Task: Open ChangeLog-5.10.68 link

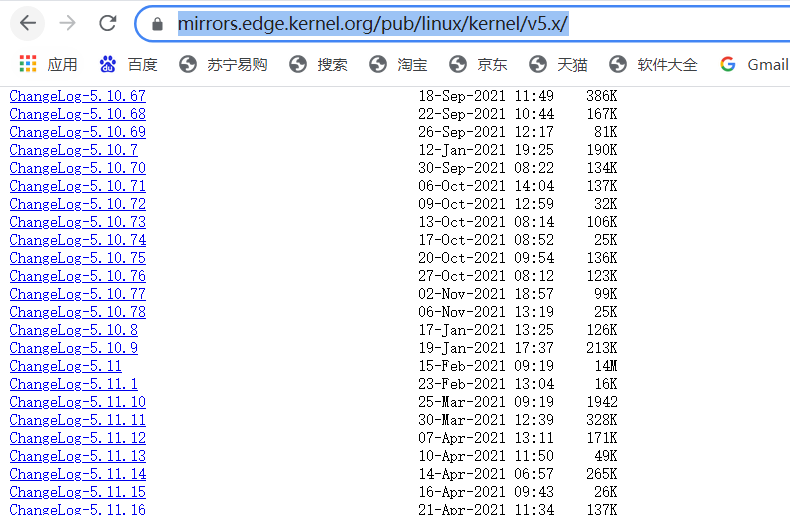Action: click(78, 114)
